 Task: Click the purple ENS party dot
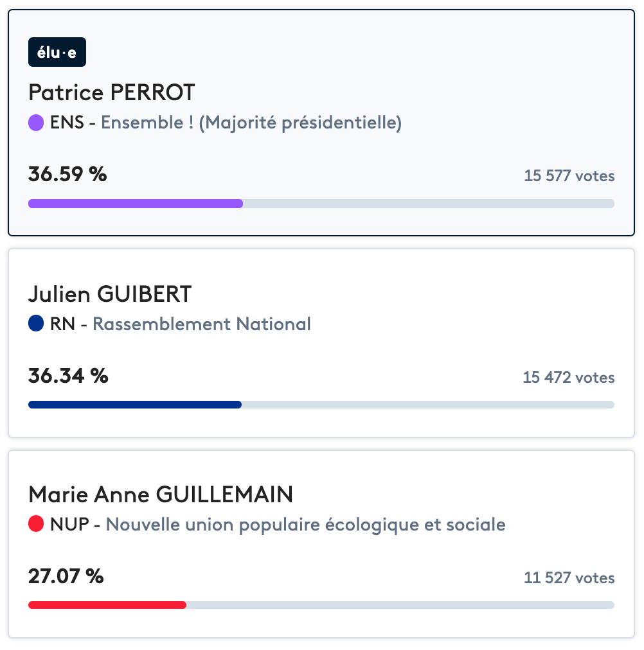(36, 123)
